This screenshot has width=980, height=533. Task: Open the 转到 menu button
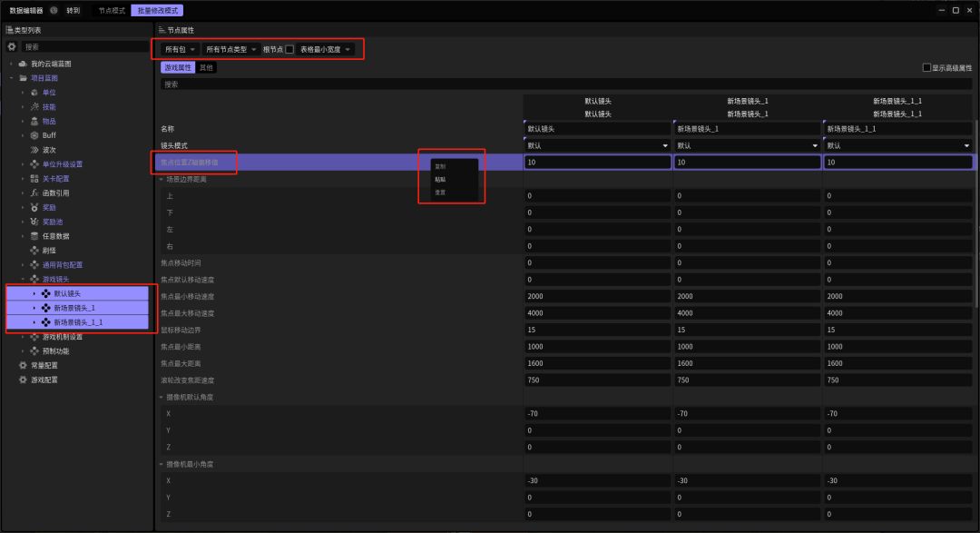(73, 11)
